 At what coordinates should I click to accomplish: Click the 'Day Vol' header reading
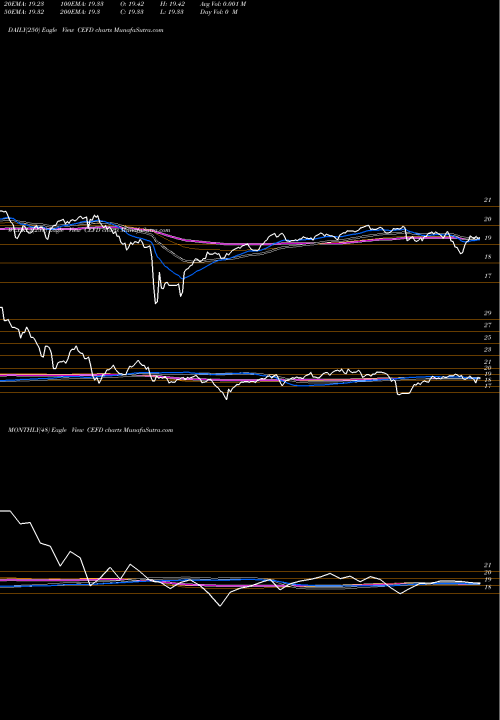pyautogui.click(x=219, y=12)
